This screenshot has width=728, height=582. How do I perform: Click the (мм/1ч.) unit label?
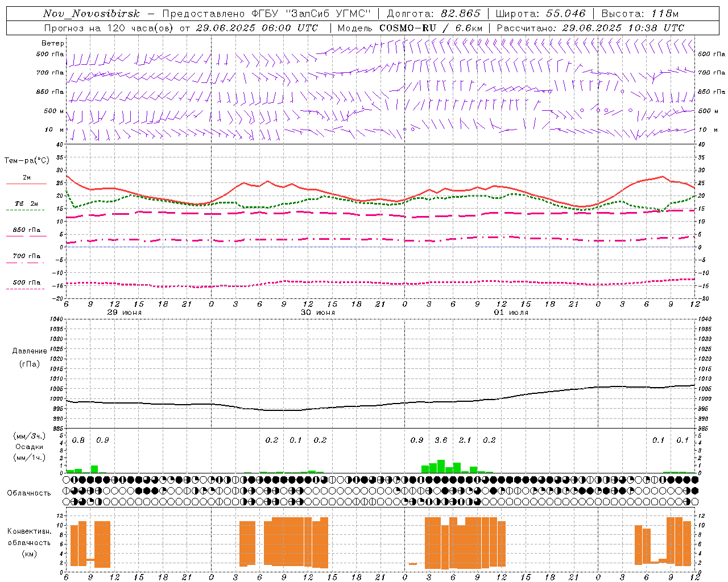point(30,458)
